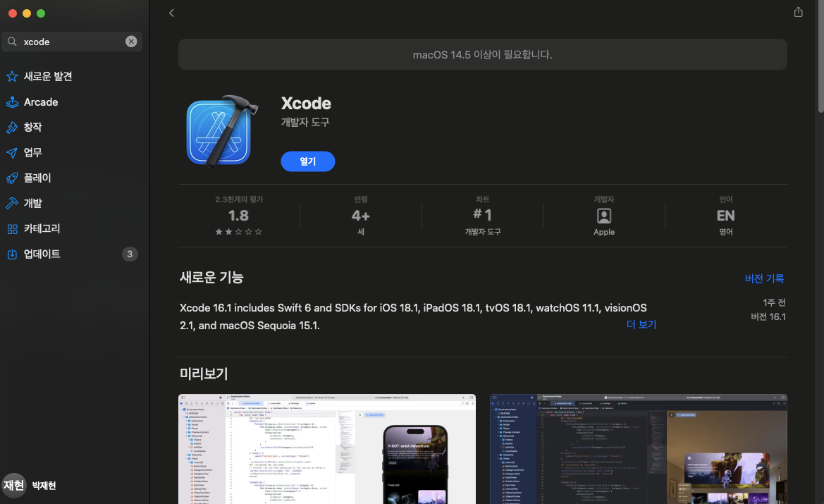Select the 새로운 발견 star icon
The width and height of the screenshot is (824, 504).
point(12,77)
